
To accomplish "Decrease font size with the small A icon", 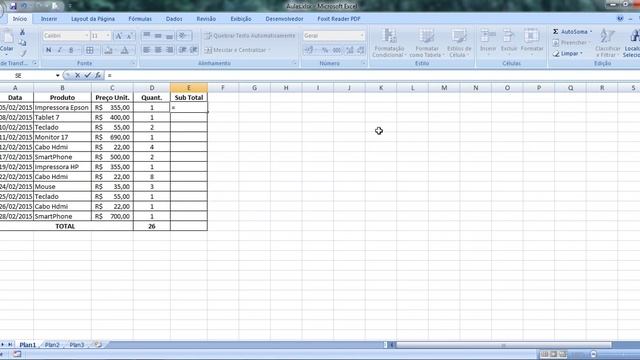I will pyautogui.click(x=129, y=36).
